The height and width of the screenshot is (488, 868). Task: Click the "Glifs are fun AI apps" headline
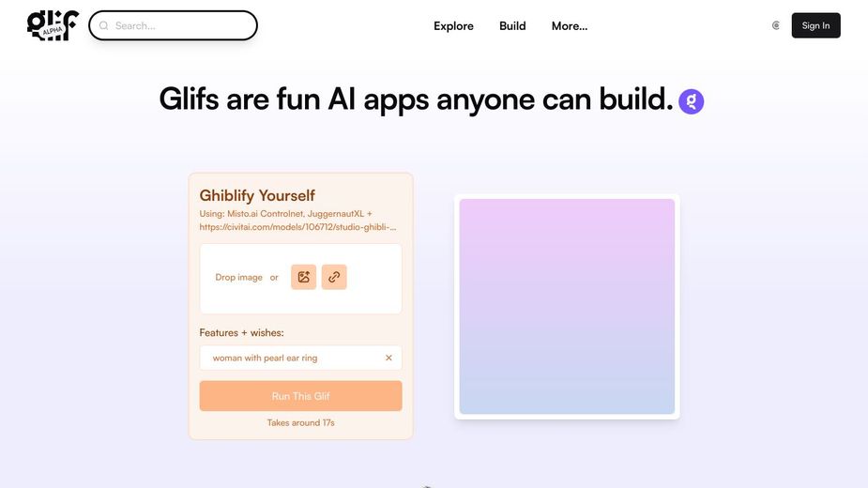coord(416,99)
